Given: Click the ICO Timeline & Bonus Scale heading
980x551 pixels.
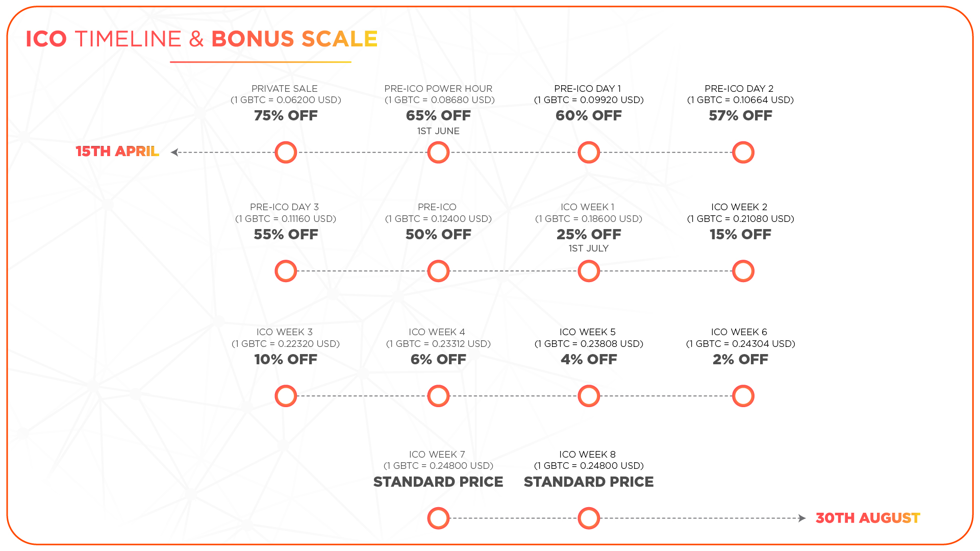Looking at the screenshot, I should click(202, 39).
